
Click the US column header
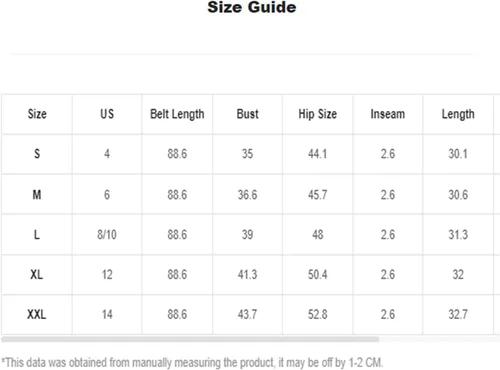107,114
